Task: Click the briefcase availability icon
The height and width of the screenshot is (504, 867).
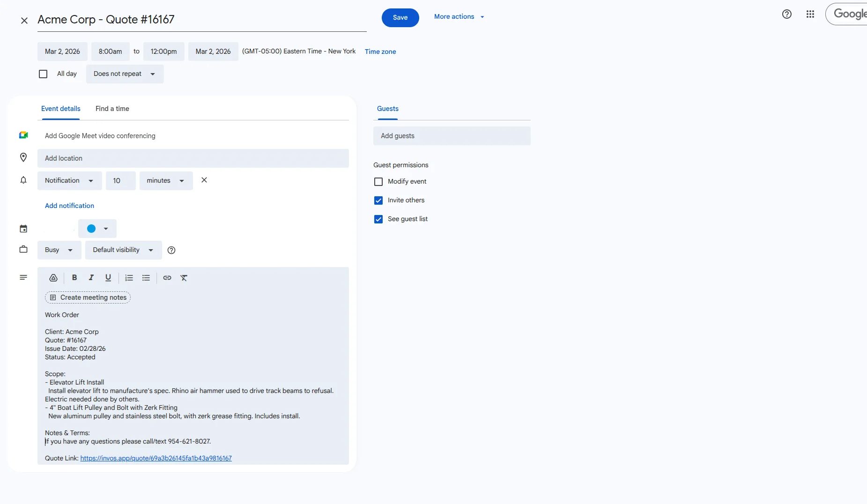Action: [23, 249]
